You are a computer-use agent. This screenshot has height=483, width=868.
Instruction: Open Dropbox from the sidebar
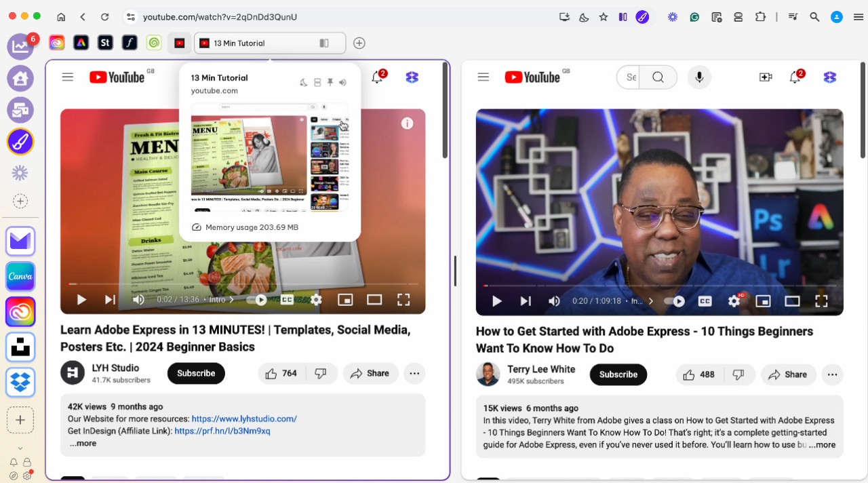(20, 382)
